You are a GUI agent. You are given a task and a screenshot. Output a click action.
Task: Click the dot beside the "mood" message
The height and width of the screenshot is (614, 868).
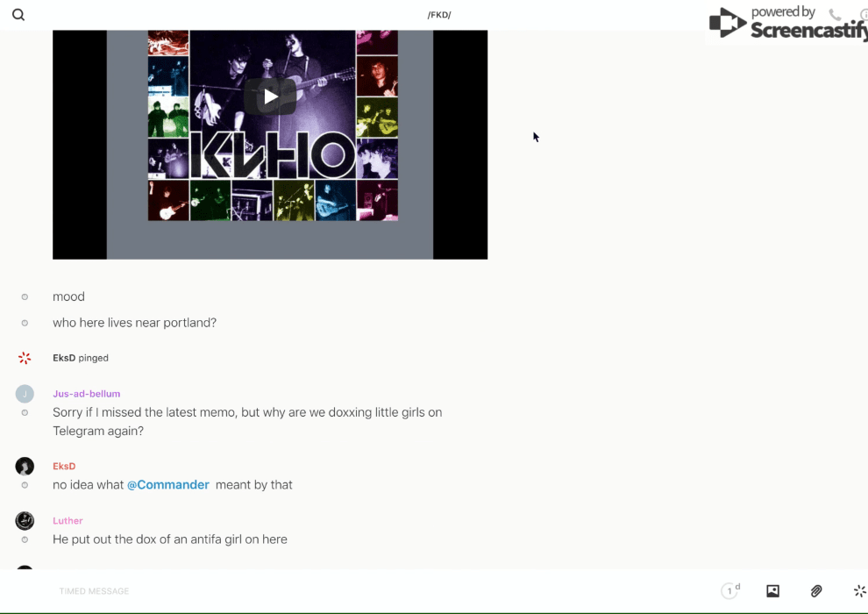(x=25, y=296)
